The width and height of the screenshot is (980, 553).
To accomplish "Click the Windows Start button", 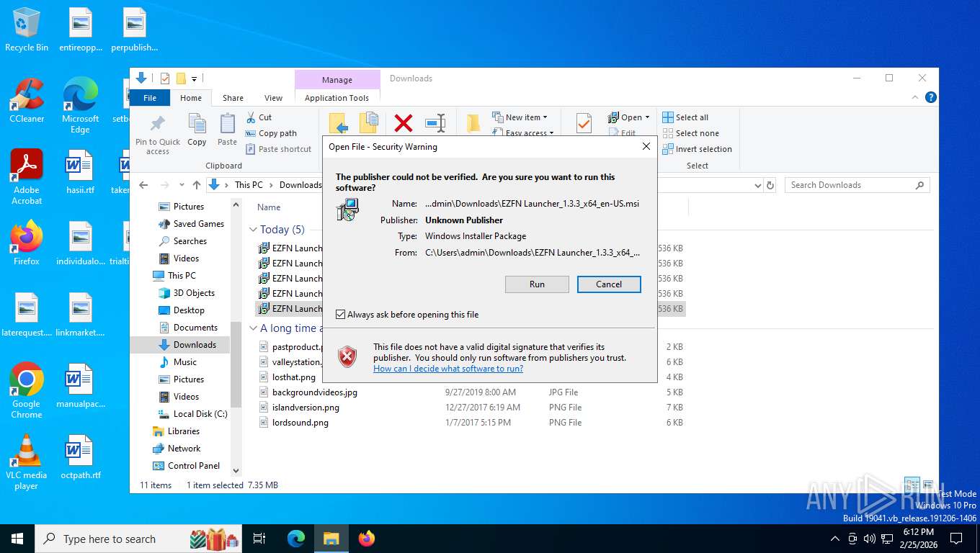I will tap(17, 539).
